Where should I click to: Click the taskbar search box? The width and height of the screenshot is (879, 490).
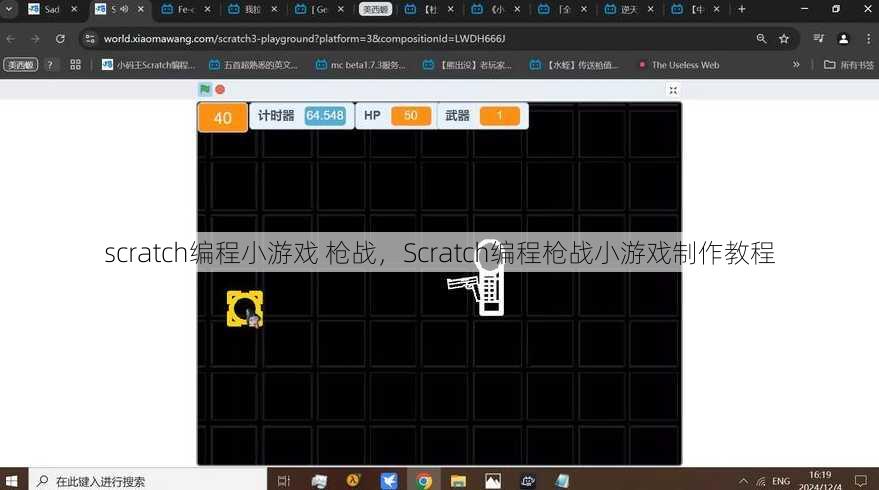click(x=147, y=481)
